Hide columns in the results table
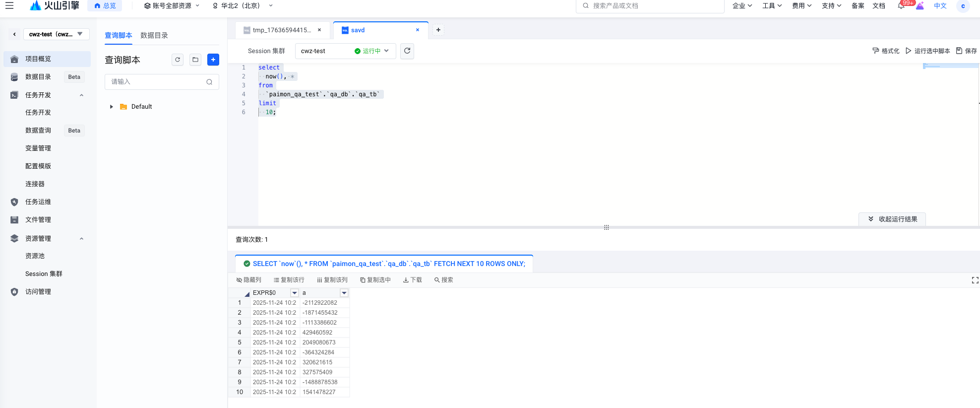980x408 pixels. pyautogui.click(x=249, y=280)
